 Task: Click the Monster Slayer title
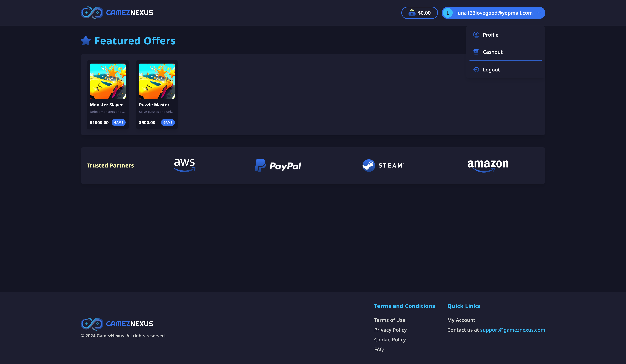(106, 105)
